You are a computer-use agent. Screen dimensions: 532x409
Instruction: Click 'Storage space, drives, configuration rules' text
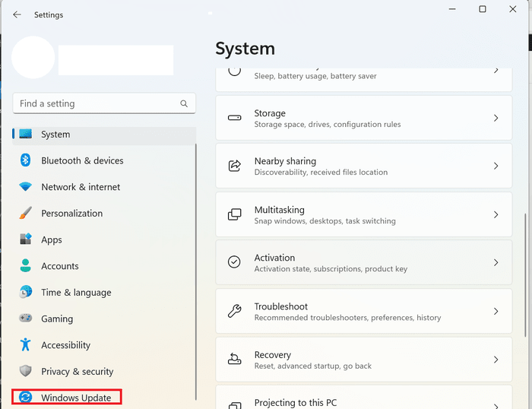pos(328,125)
